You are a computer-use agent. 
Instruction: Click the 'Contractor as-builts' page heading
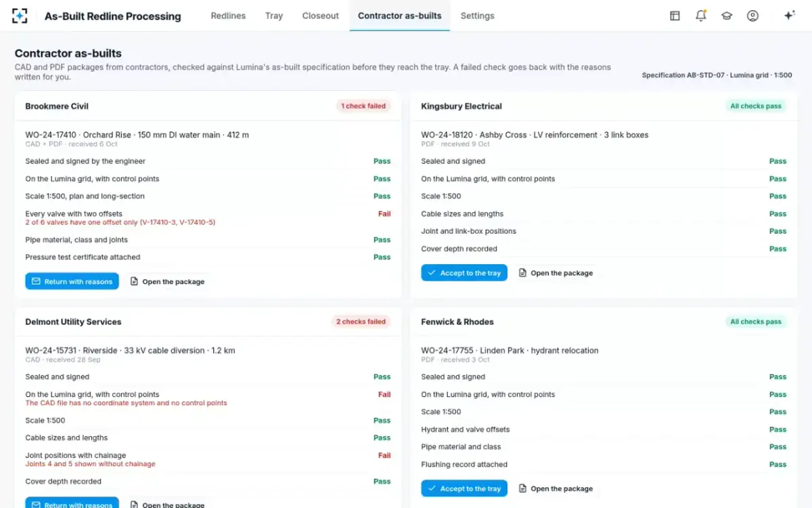[x=68, y=54]
